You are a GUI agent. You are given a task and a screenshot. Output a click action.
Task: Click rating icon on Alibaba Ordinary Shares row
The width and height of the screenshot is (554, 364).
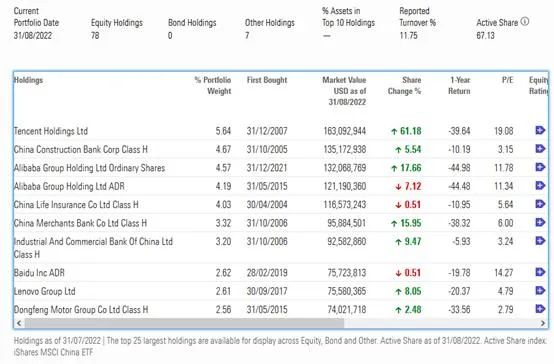(540, 167)
